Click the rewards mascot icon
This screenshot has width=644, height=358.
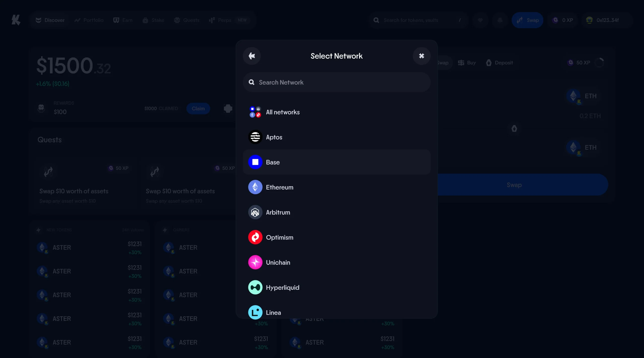pos(41,108)
